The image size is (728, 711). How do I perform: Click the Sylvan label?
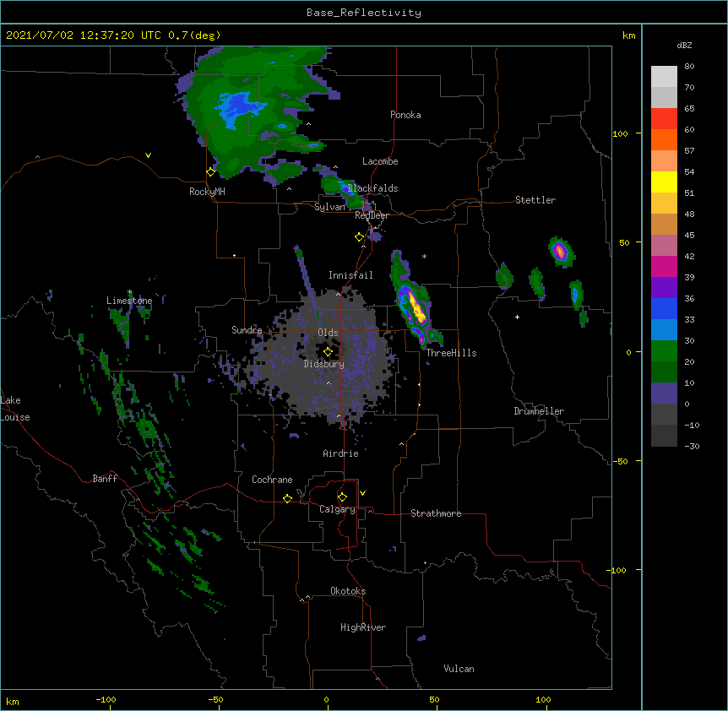[x=329, y=207]
